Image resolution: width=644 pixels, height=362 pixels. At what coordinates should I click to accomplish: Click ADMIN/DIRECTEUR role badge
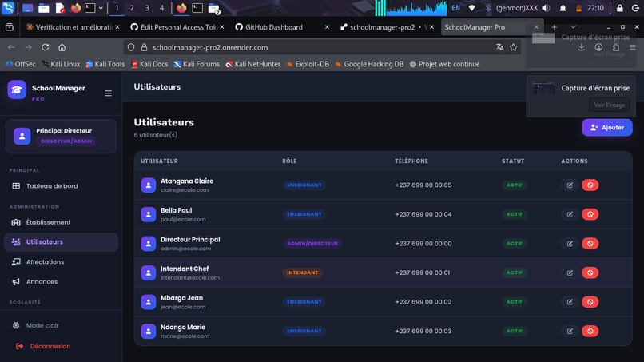312,243
